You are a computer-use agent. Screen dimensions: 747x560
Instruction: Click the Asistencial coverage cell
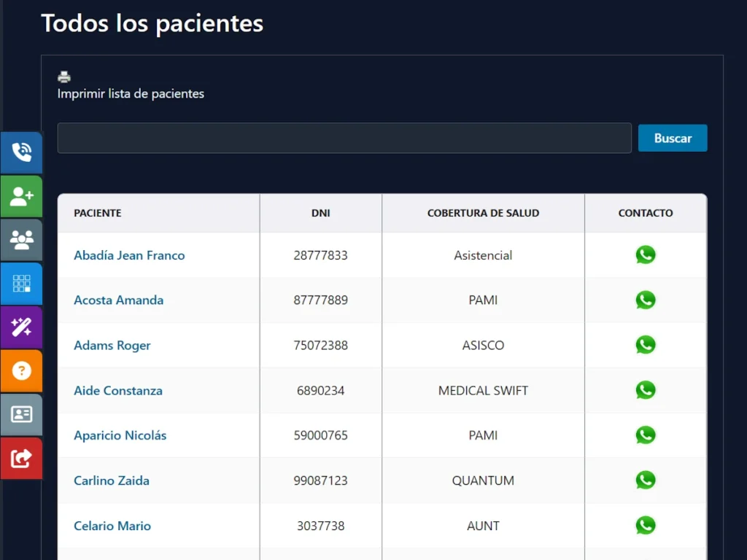click(x=483, y=255)
